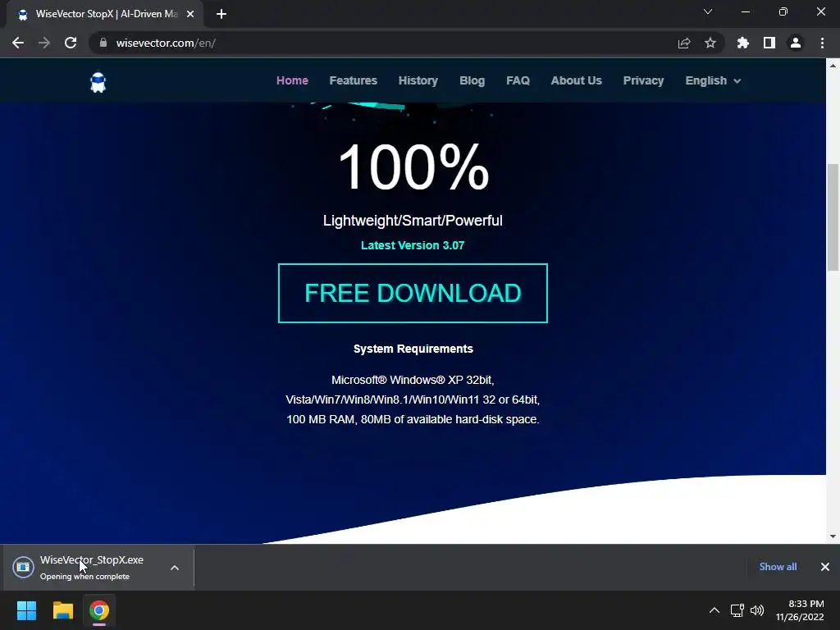This screenshot has width=840, height=630.
Task: Click the browser forward arrow
Action: tap(44, 43)
